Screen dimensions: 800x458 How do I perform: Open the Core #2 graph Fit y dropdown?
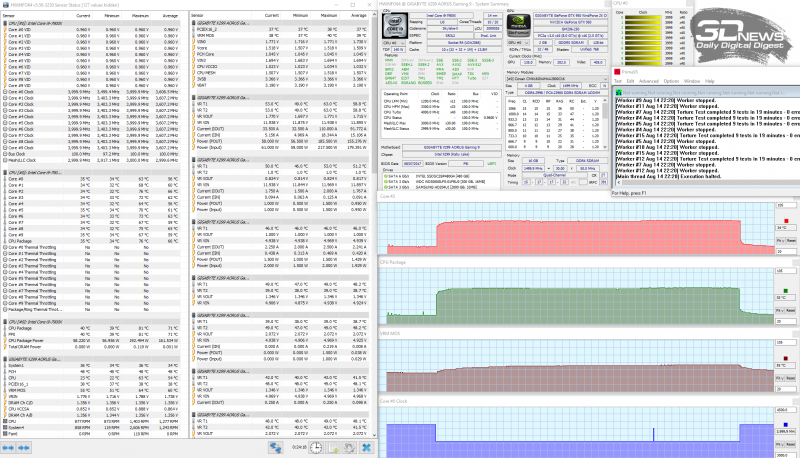(780, 240)
